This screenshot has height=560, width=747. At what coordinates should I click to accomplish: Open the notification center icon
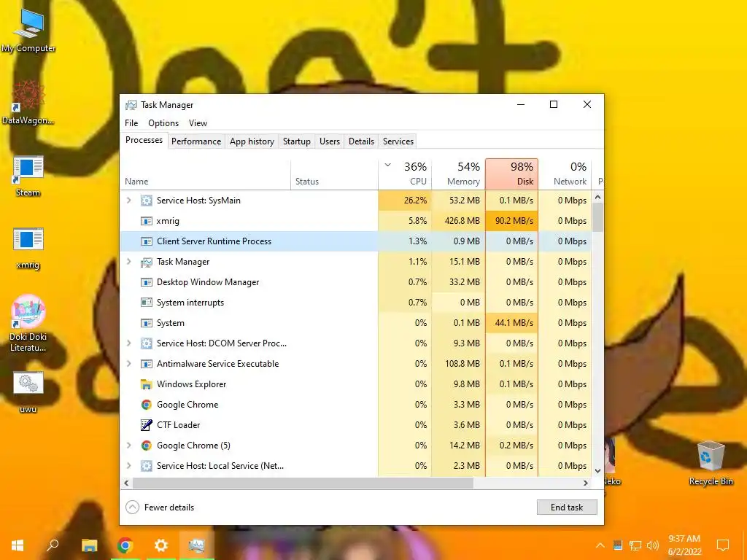point(723,545)
